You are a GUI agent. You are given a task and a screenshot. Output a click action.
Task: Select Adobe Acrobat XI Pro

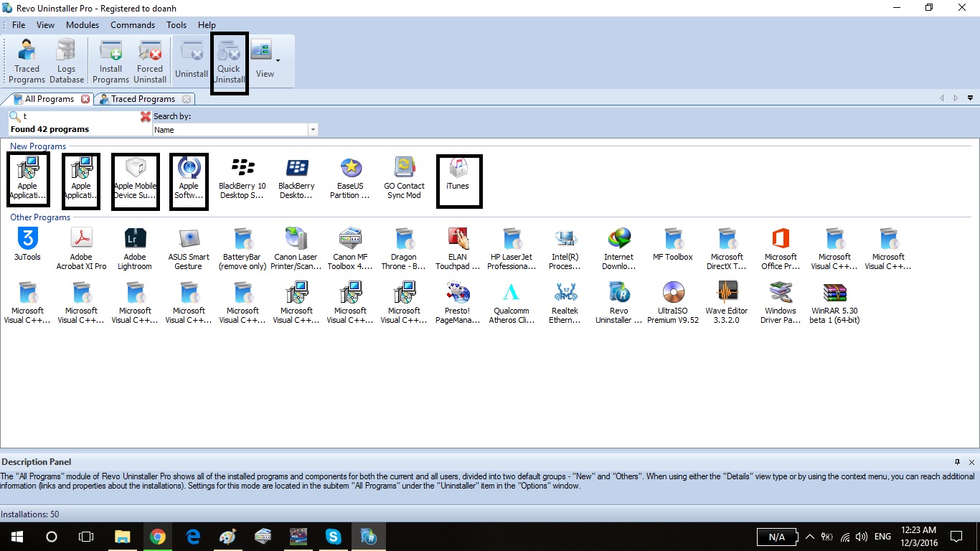point(81,249)
